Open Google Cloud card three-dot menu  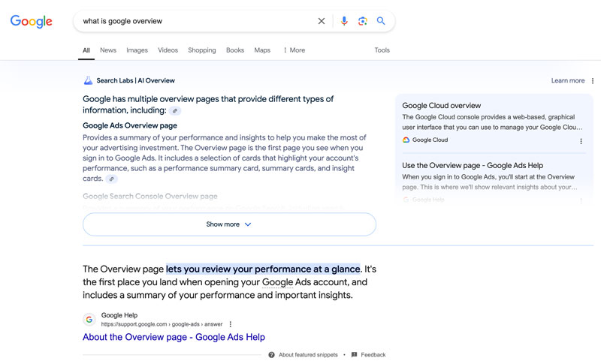581,140
